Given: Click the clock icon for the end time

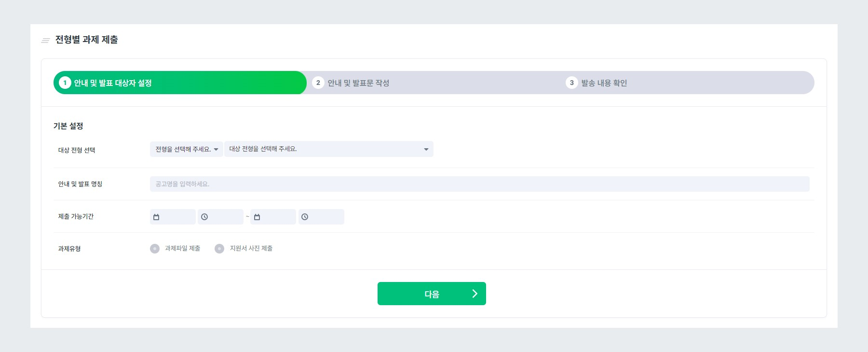Looking at the screenshot, I should tap(305, 216).
